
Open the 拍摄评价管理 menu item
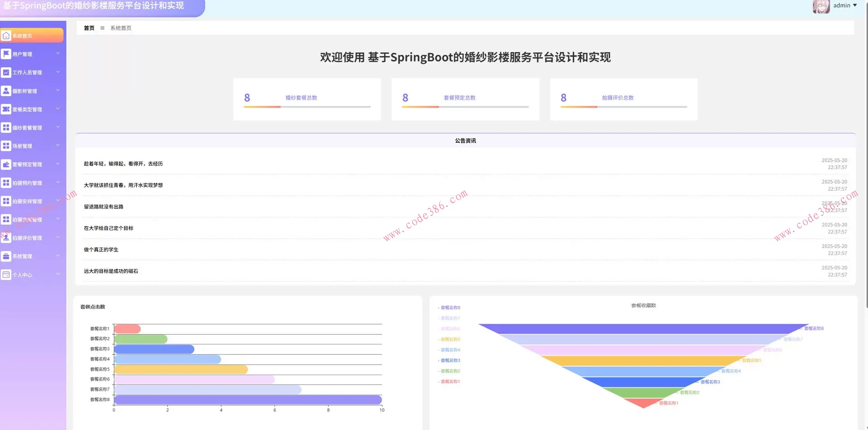pyautogui.click(x=27, y=238)
